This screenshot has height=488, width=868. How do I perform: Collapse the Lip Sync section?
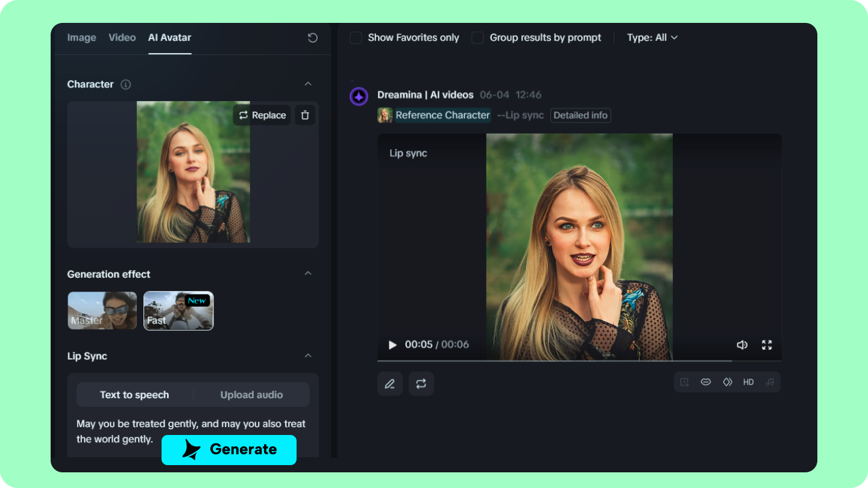308,355
